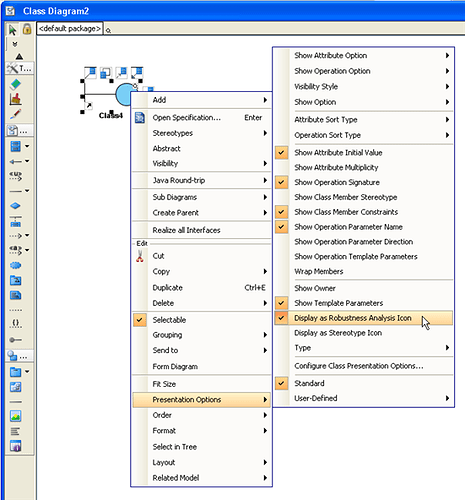This screenshot has width=465, height=500.
Task: Open Configure Class Presentation Options dialog
Action: [x=363, y=366]
